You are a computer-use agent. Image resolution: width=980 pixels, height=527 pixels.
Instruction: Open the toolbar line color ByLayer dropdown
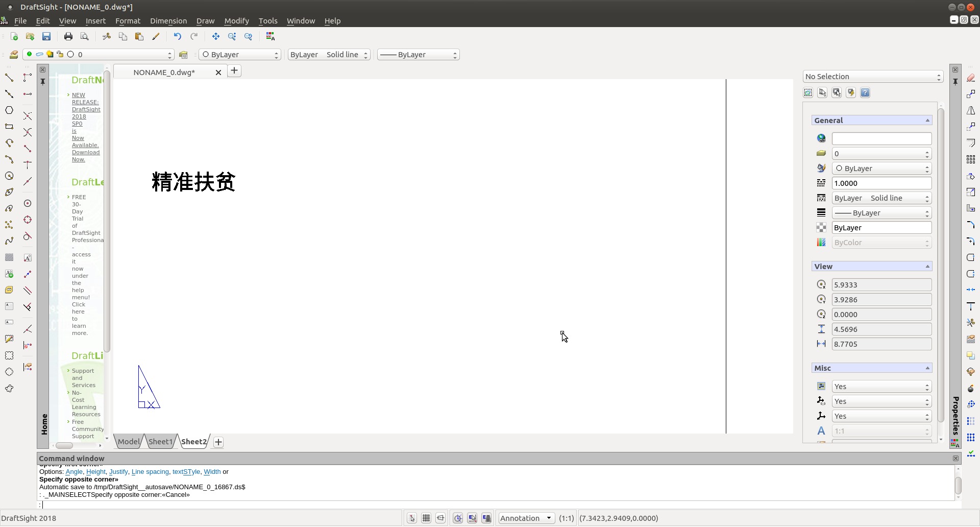click(x=240, y=55)
